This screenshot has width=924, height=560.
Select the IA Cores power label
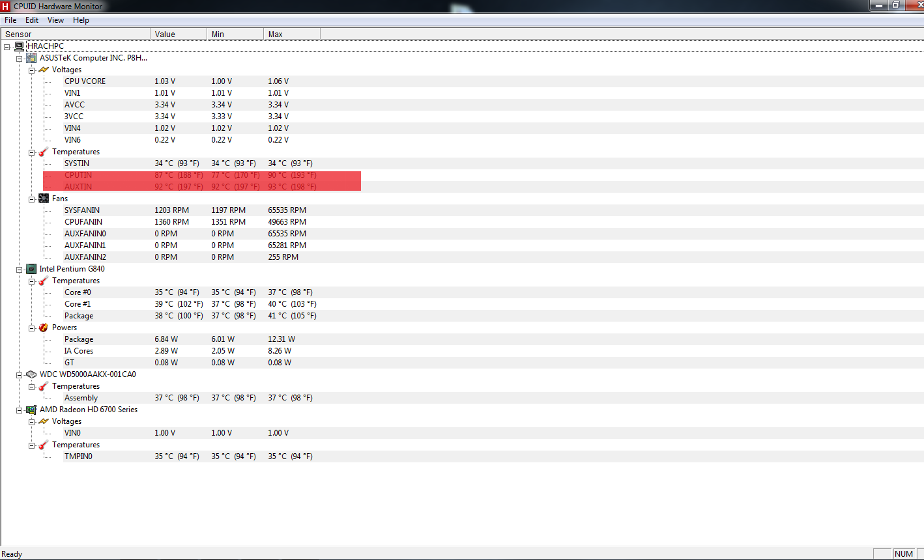click(79, 351)
